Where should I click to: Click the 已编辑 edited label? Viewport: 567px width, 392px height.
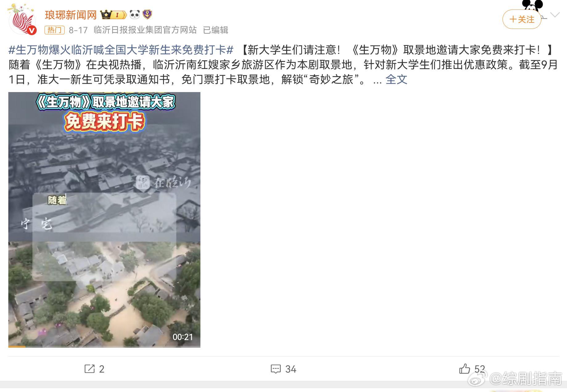coord(216,30)
